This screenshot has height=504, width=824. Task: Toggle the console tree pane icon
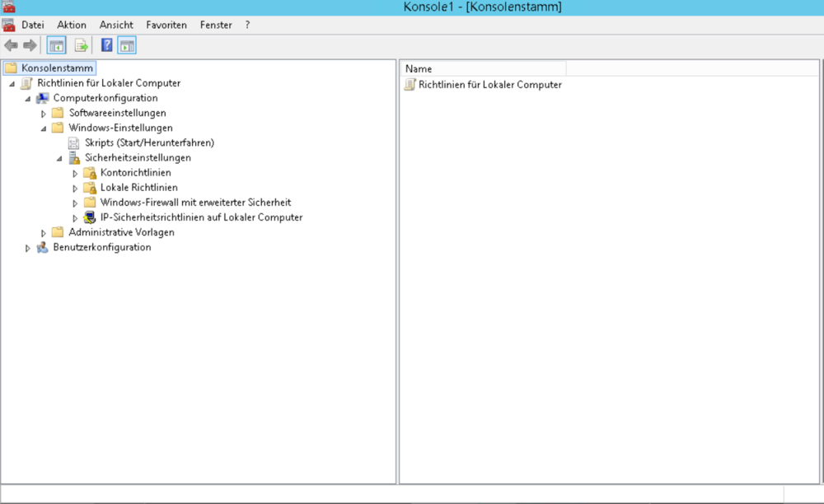tap(56, 45)
